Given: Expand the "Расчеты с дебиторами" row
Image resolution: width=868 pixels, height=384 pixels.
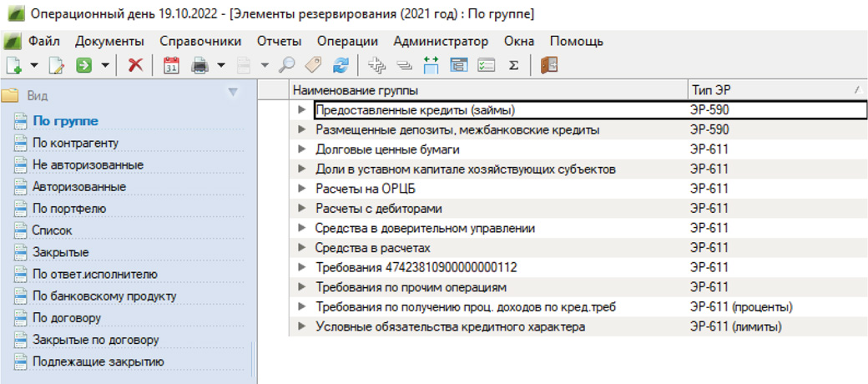Looking at the screenshot, I should click(302, 208).
